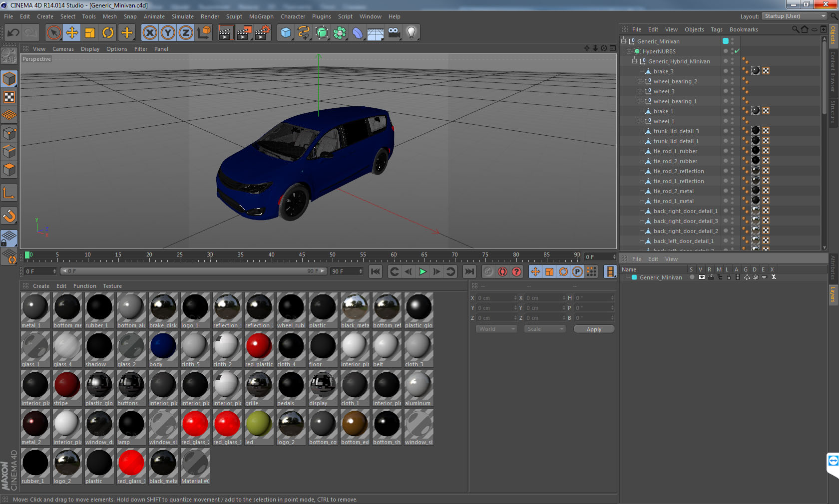Select the Move tool in toolbar
The width and height of the screenshot is (839, 504).
72,33
